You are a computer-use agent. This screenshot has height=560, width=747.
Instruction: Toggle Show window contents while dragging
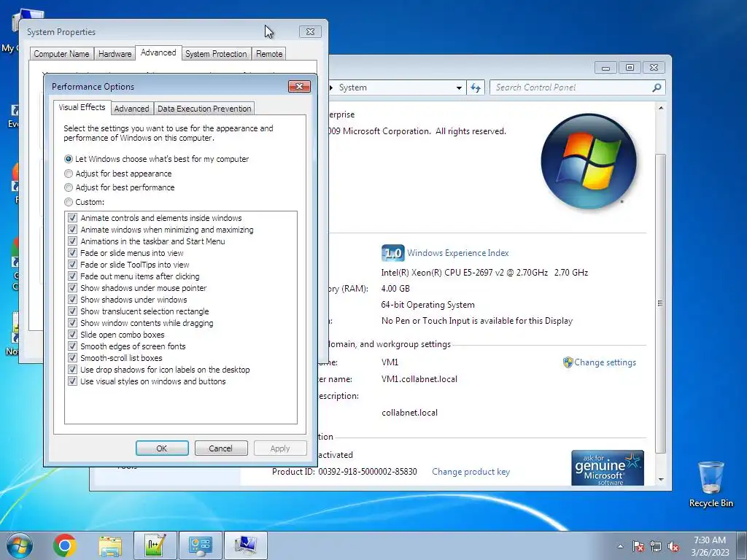point(72,323)
